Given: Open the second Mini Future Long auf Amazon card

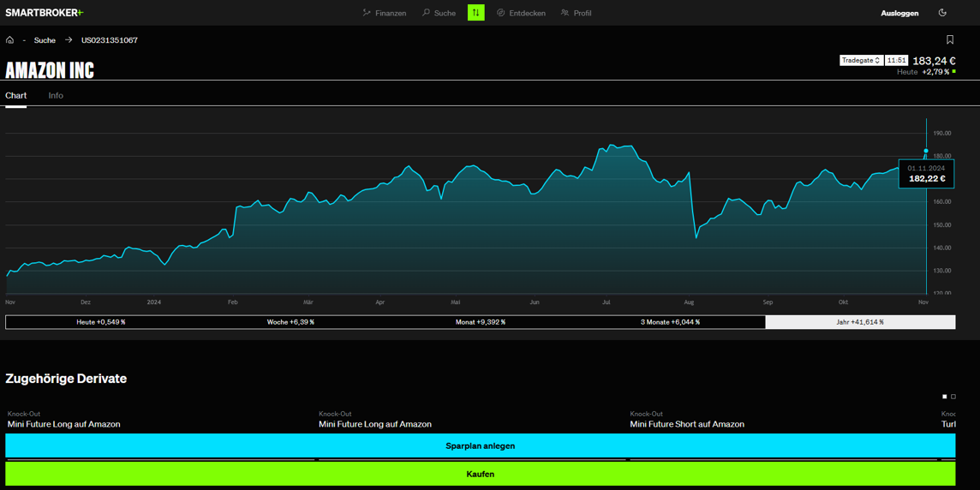Looking at the screenshot, I should click(375, 424).
